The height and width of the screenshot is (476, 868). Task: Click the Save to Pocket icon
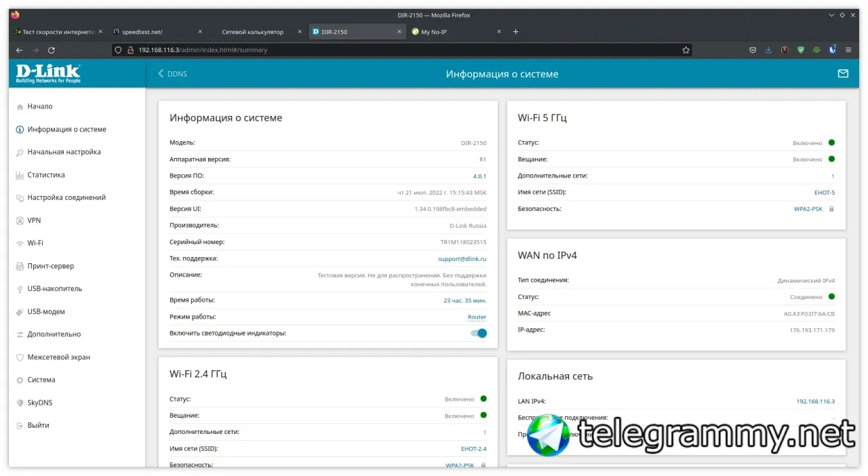tap(753, 50)
